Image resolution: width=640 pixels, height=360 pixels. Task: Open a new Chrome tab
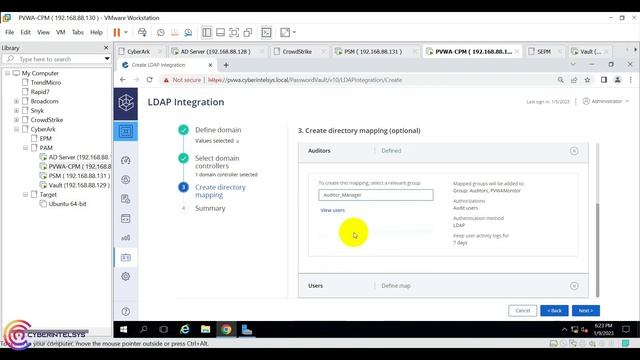(226, 65)
